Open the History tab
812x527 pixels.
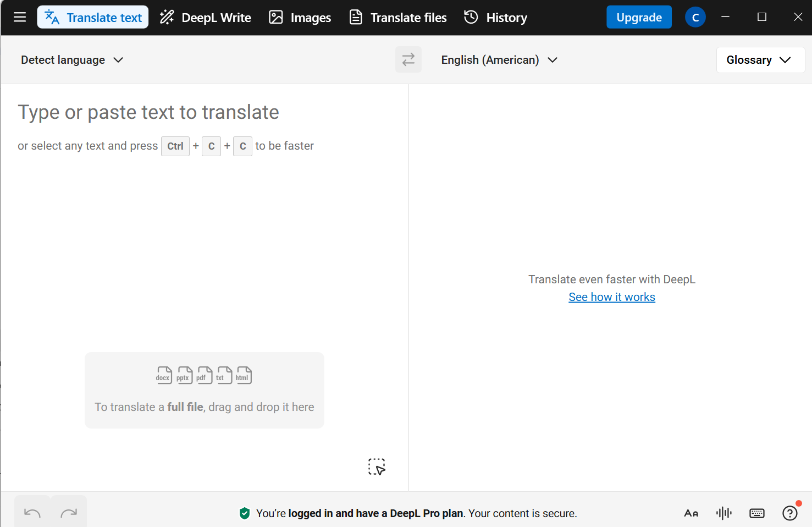(495, 17)
